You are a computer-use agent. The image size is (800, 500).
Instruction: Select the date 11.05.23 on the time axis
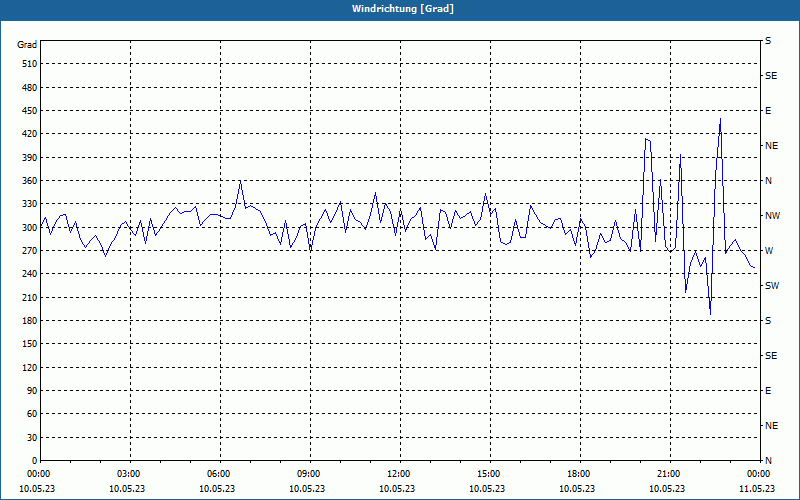tap(757, 489)
